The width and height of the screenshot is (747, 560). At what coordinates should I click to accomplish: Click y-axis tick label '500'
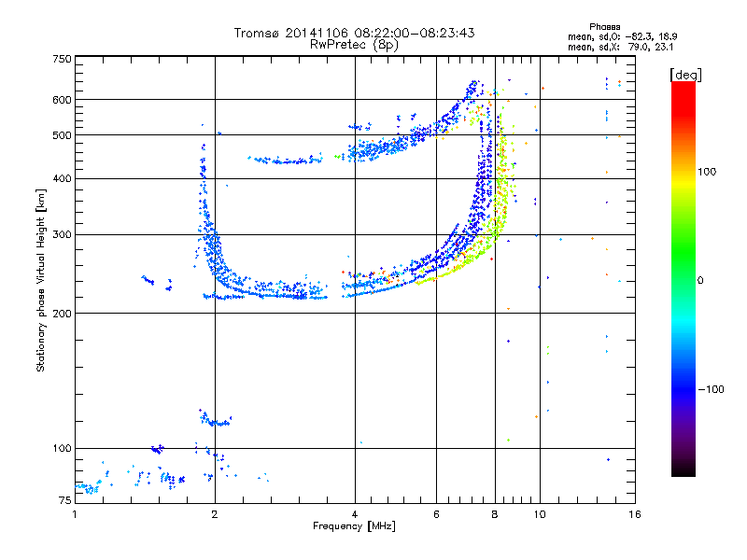(62, 135)
